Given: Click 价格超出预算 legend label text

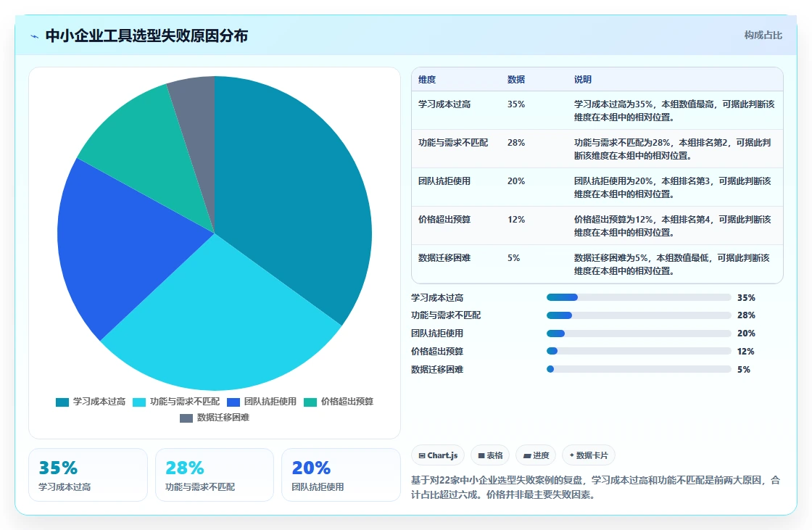Looking at the screenshot, I should click(347, 402).
